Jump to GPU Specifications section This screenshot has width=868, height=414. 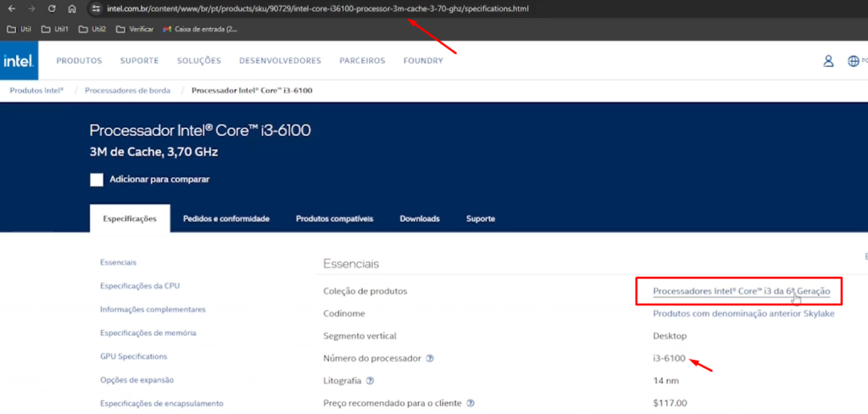point(133,356)
